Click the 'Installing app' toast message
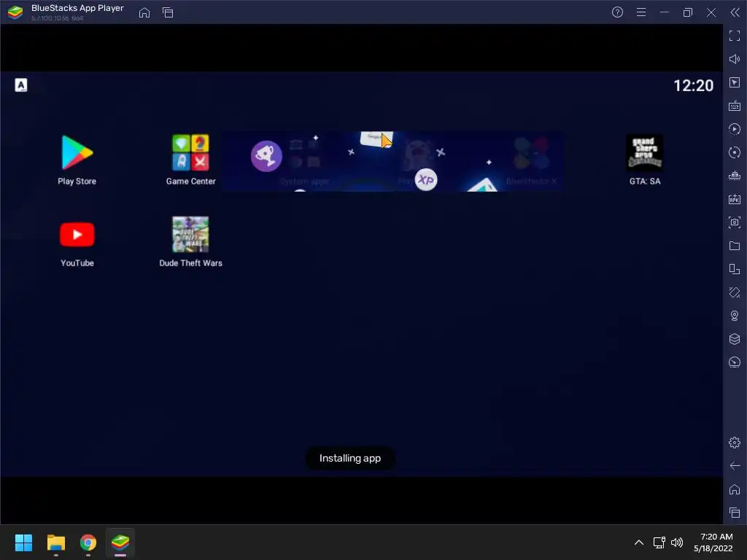This screenshot has width=747, height=560. [350, 458]
